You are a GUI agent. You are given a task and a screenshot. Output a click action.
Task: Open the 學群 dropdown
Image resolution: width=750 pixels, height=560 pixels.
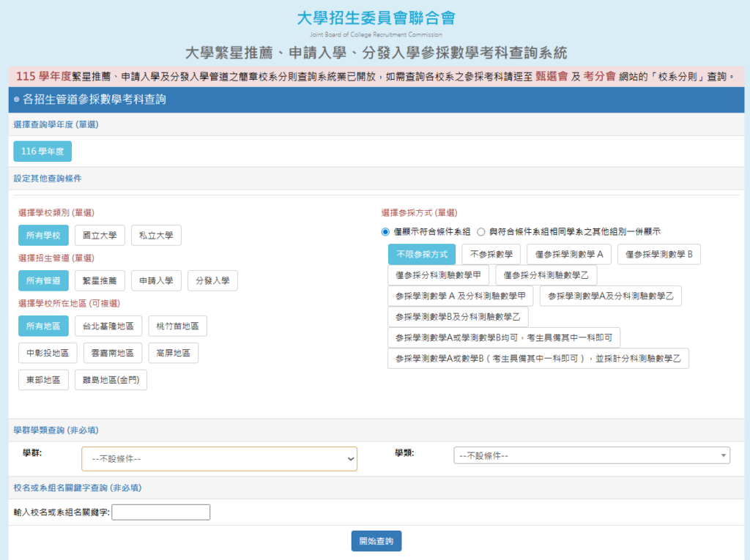pyautogui.click(x=219, y=458)
